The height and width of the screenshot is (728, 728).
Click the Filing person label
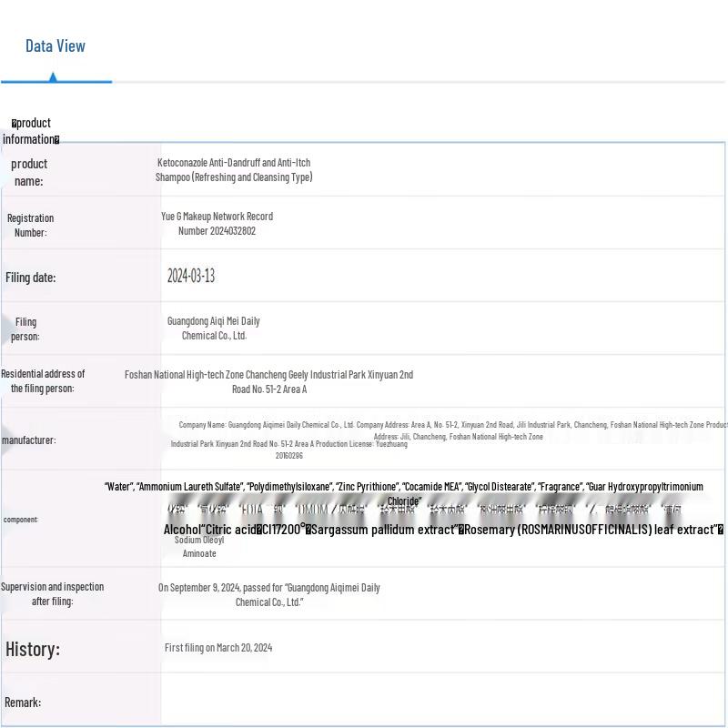pos(25,329)
